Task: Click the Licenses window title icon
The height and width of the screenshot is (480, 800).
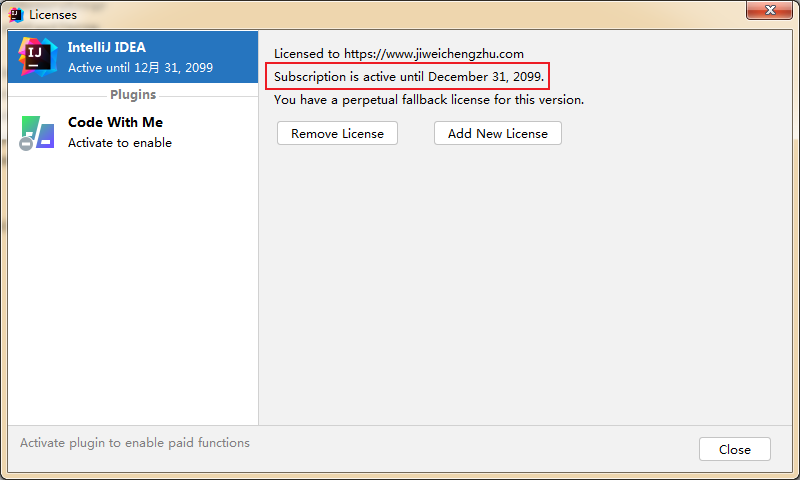Action: pyautogui.click(x=16, y=15)
